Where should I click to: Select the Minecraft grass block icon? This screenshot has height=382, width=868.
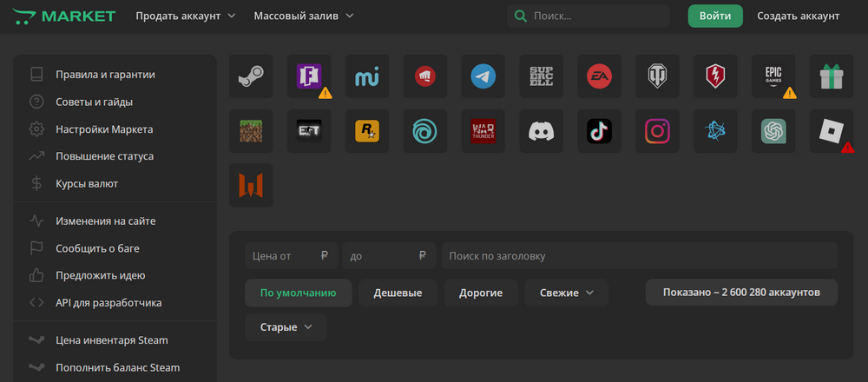(x=251, y=131)
